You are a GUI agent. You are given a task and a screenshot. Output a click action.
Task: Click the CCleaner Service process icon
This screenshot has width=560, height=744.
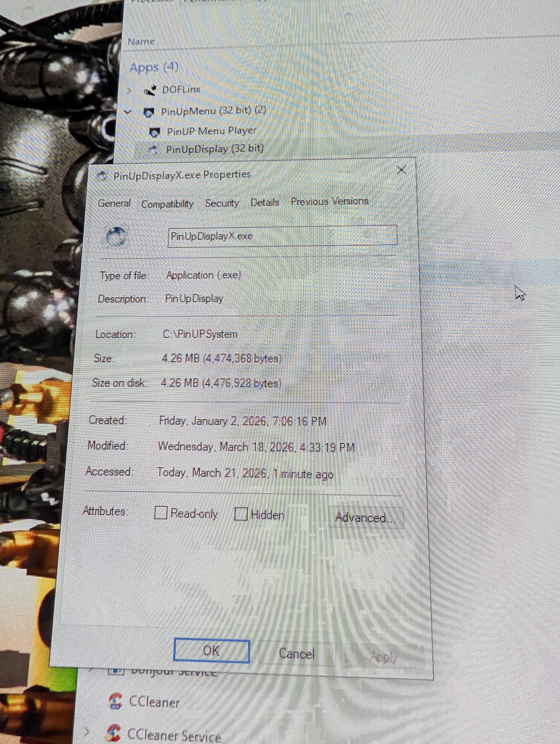pyautogui.click(x=114, y=733)
